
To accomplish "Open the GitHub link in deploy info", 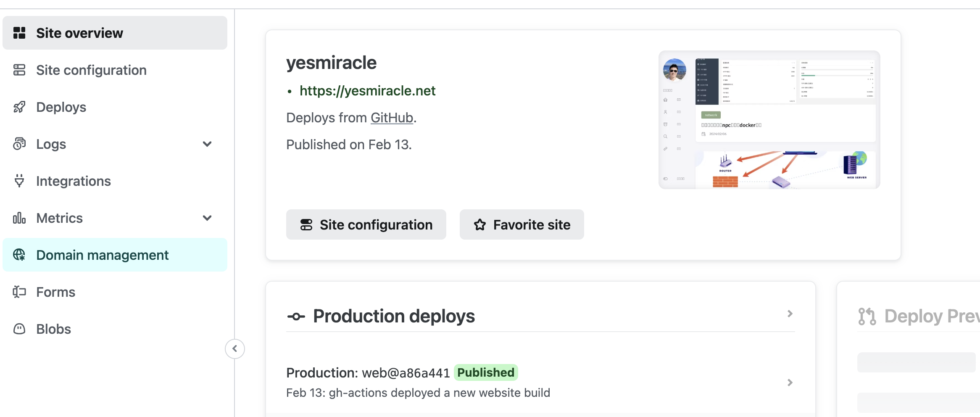I will click(391, 117).
